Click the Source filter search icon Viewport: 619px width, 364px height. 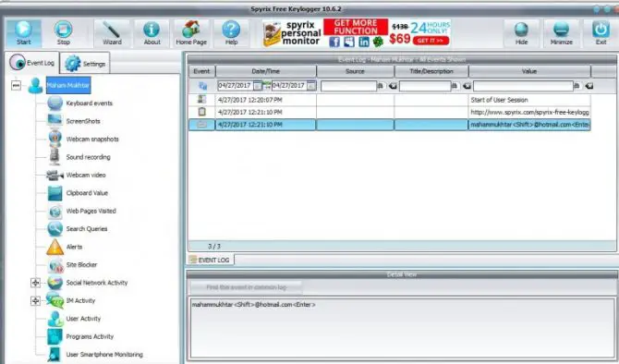click(x=381, y=86)
